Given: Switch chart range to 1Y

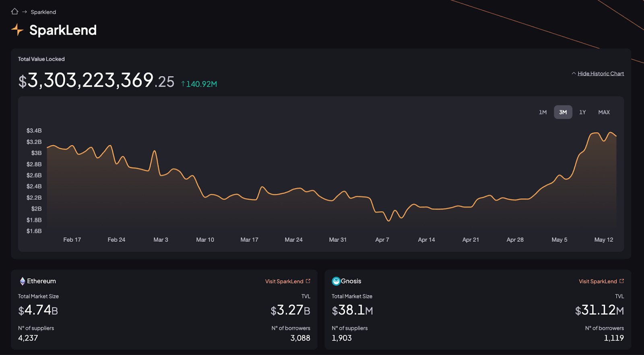Looking at the screenshot, I should (582, 112).
